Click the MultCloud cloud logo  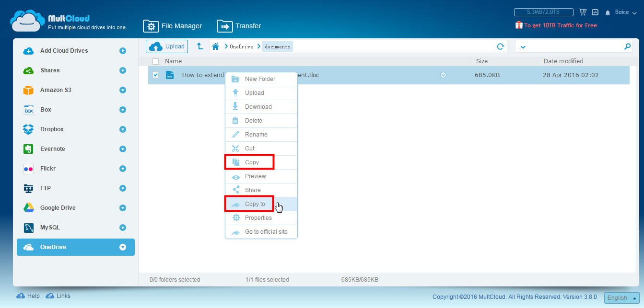point(28,22)
